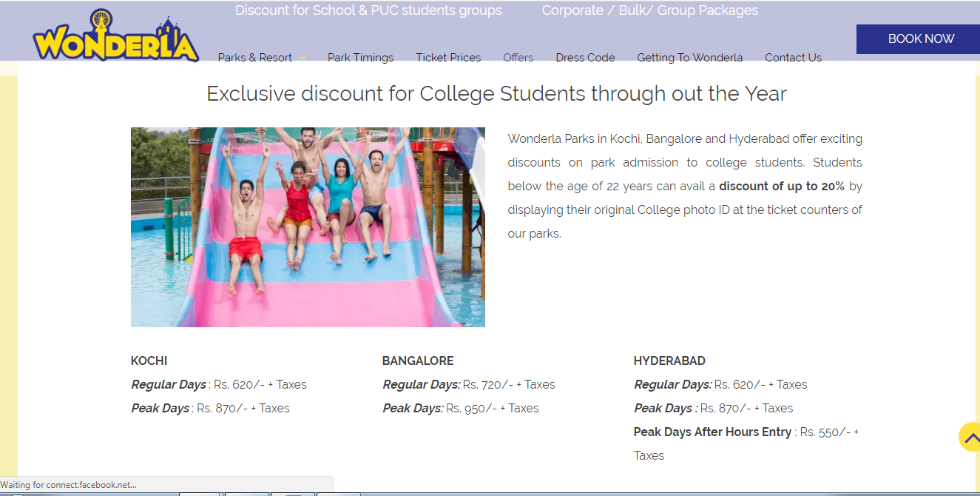Click Kochi Peak Days Rs. 870/- price
The height and width of the screenshot is (496, 980).
(223, 409)
